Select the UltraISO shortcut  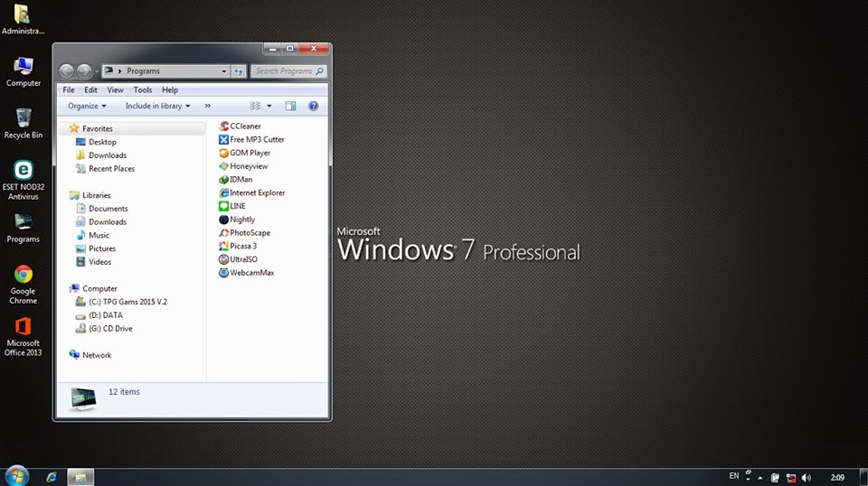(238, 259)
